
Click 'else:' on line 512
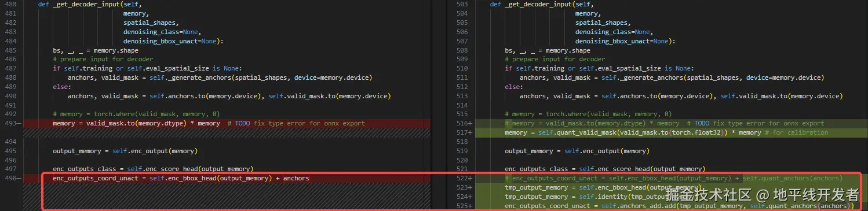pyautogui.click(x=514, y=87)
